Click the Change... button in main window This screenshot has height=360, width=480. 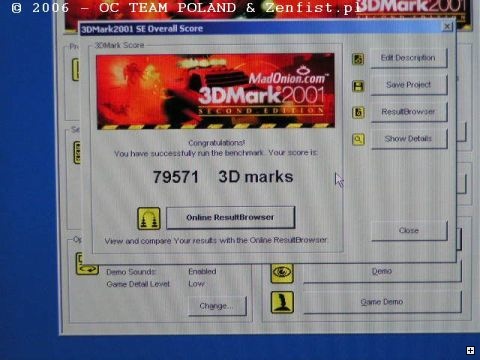[217, 306]
